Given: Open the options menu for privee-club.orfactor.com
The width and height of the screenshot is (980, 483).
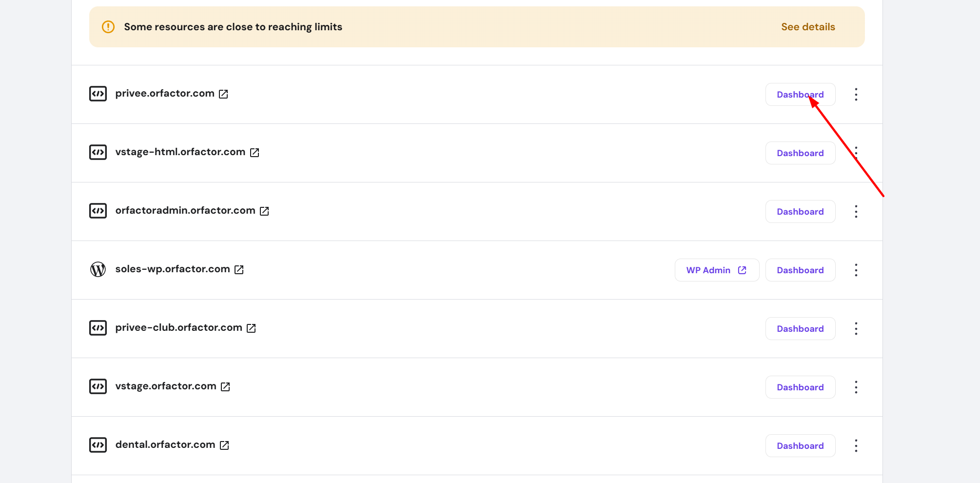Looking at the screenshot, I should (856, 328).
